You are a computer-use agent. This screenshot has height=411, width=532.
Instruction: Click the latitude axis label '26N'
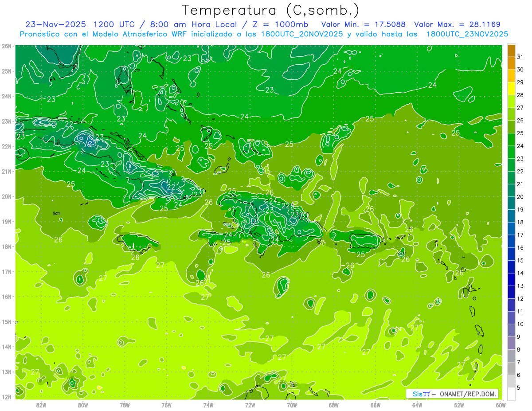pos(7,46)
